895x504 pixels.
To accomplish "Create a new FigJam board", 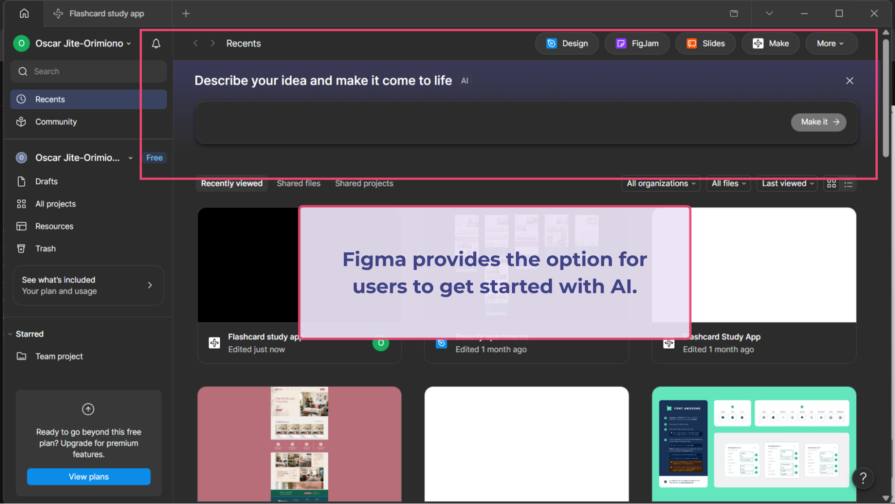I will (x=637, y=43).
